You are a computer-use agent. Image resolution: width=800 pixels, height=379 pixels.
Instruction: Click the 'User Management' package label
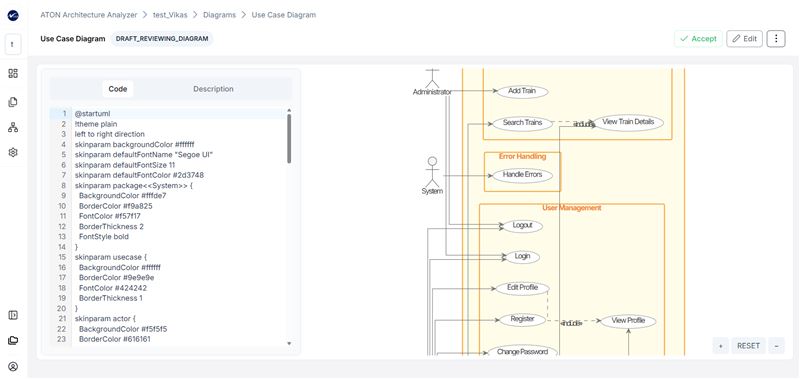click(571, 208)
